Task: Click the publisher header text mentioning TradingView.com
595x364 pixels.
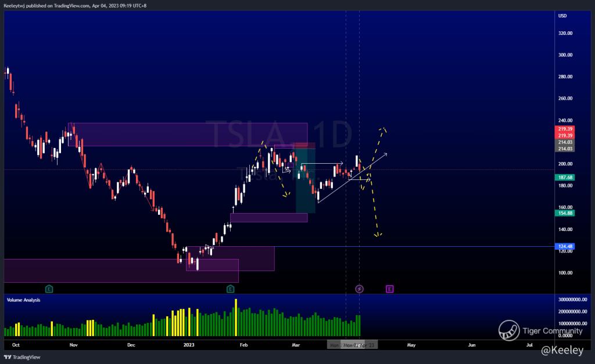Action: tap(75, 6)
